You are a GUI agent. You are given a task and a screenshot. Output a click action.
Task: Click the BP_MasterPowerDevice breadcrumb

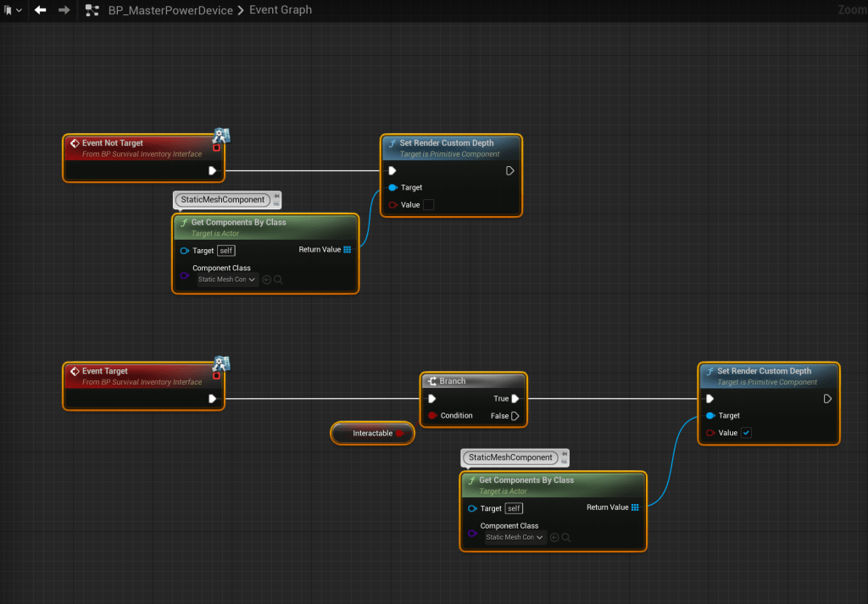pos(170,10)
